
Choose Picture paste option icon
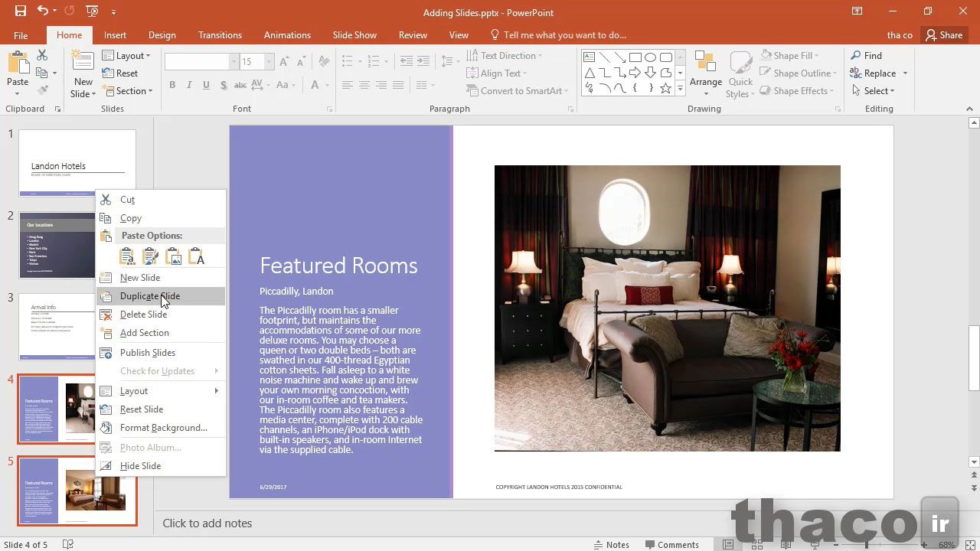click(x=174, y=256)
